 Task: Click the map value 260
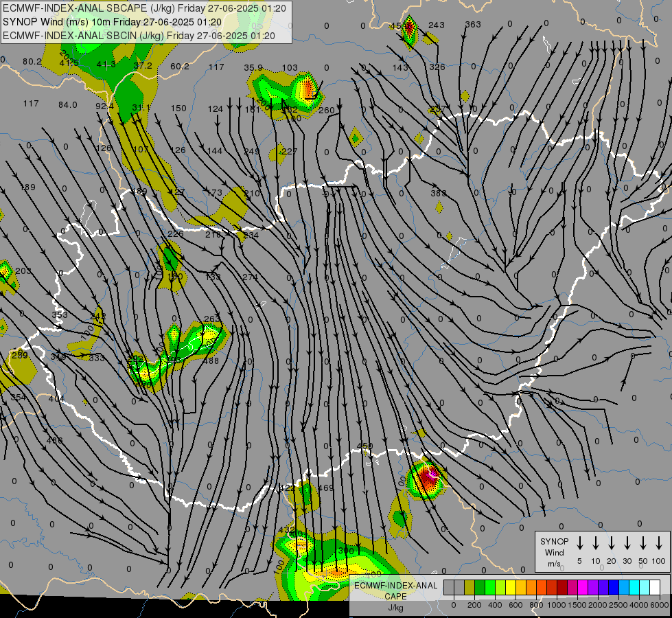pos(327,111)
